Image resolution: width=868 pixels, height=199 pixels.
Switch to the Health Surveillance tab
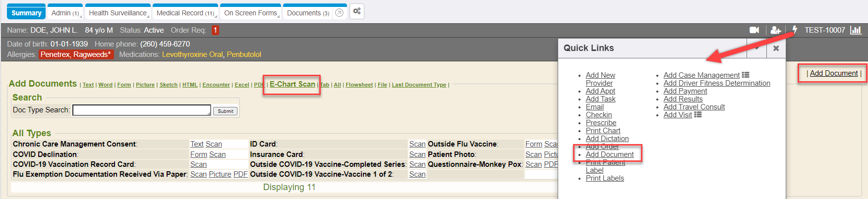[117, 13]
